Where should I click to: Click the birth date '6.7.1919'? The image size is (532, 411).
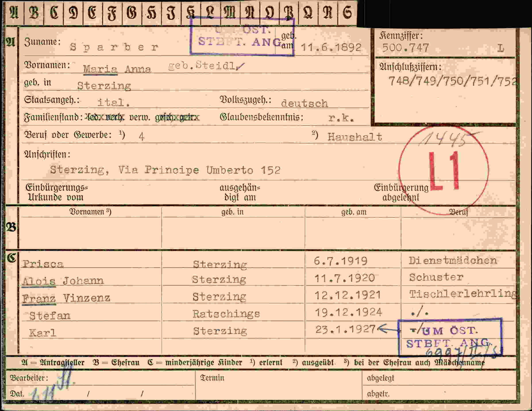[x=341, y=261]
